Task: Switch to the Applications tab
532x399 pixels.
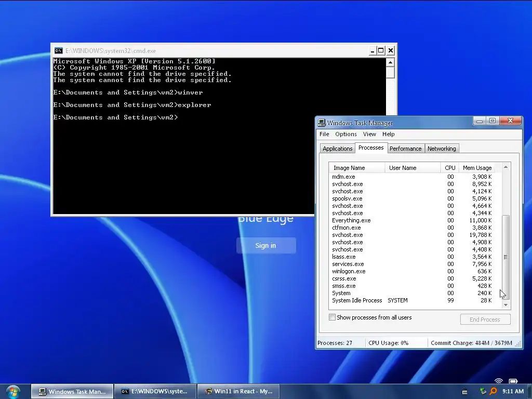Action: click(x=337, y=149)
